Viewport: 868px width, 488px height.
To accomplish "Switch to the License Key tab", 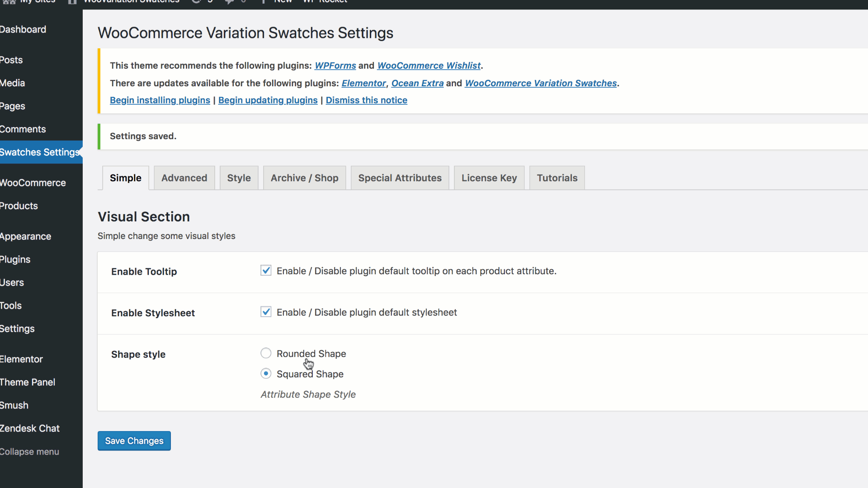I will tap(489, 178).
